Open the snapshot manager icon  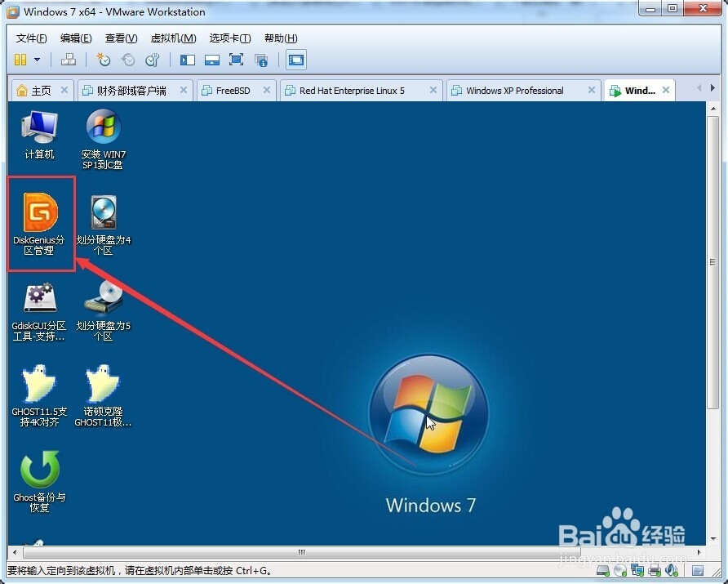(153, 60)
